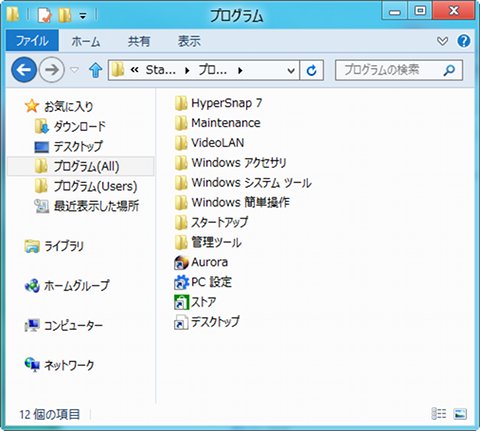Switch to the 表示 ribbon tab
Screen dimensions: 480x431
point(189,41)
